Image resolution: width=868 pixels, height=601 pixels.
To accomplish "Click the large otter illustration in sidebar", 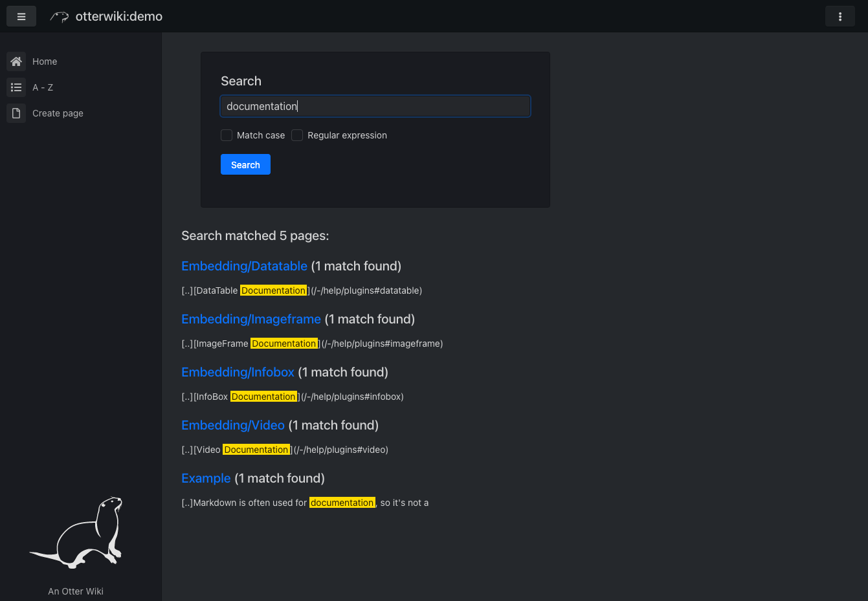I will (x=76, y=532).
